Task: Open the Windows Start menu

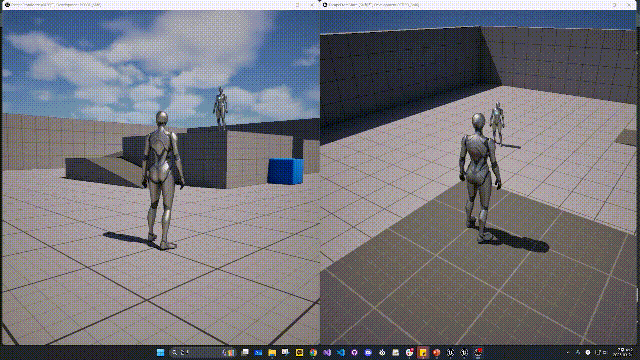Action: click(x=160, y=353)
